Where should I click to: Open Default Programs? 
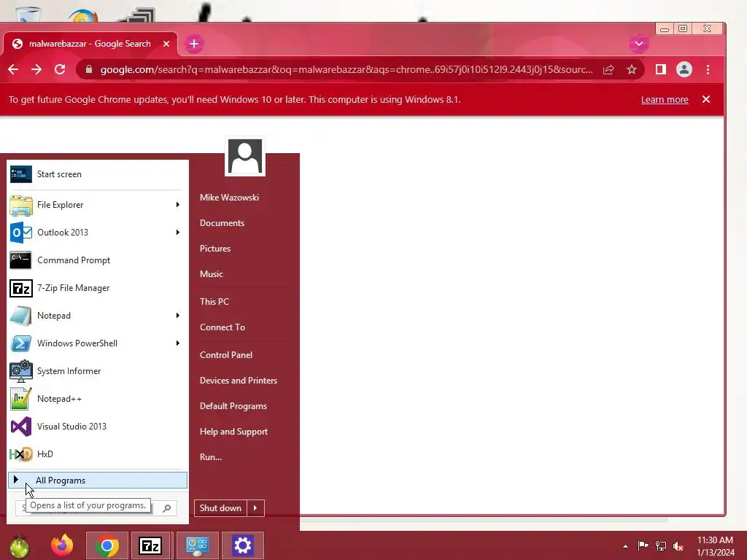coord(233,406)
